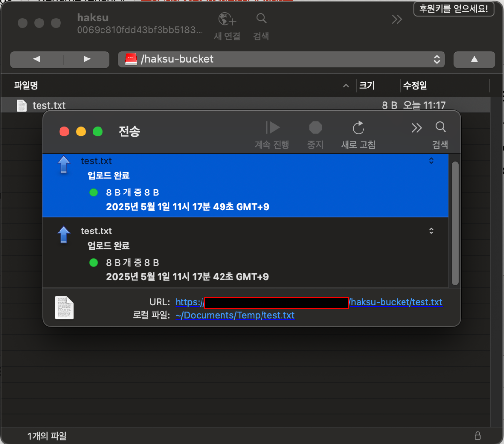This screenshot has height=444, width=504.
Task: Open the haksu-bucket/test.txt URL link
Action: coord(396,302)
